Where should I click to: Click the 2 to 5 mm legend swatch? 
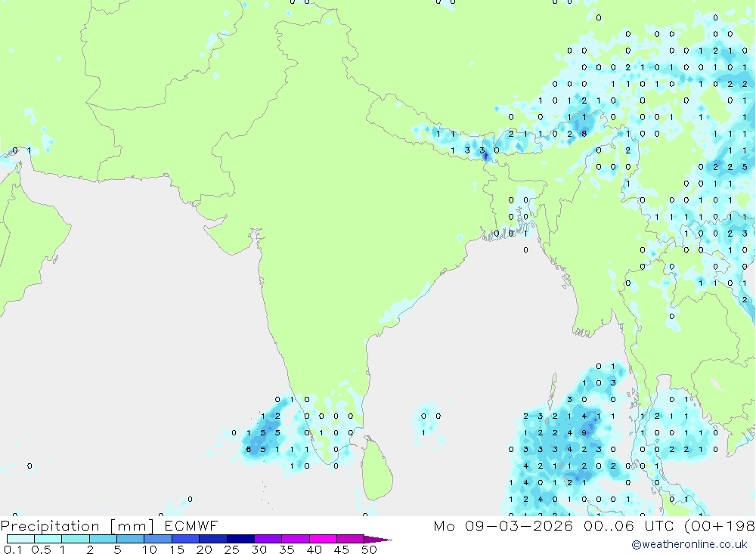(103, 539)
